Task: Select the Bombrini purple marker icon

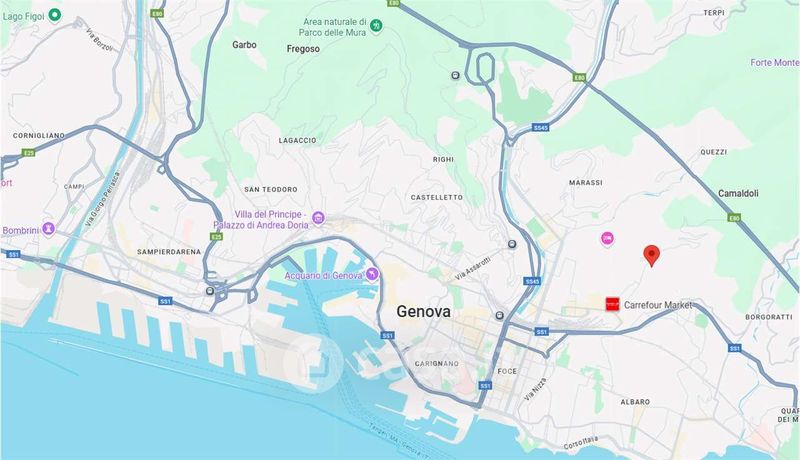Action: [x=48, y=228]
